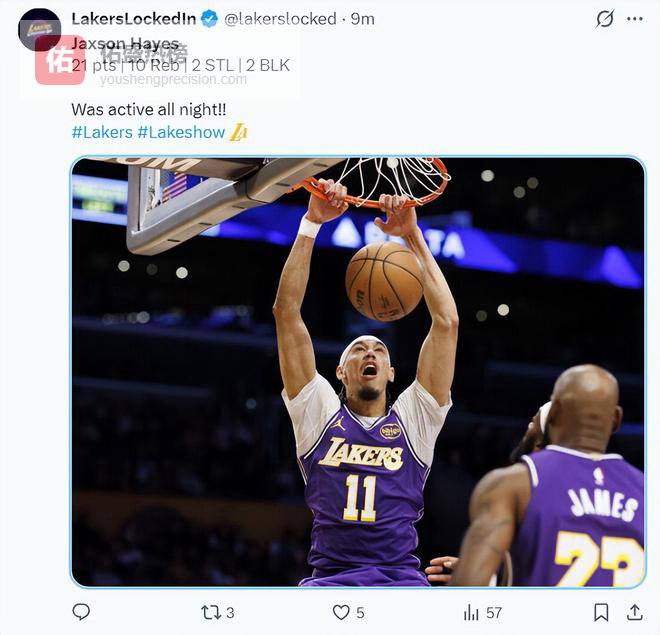Like the tweet with the heart icon
This screenshot has width=660, height=635.
coord(341,612)
